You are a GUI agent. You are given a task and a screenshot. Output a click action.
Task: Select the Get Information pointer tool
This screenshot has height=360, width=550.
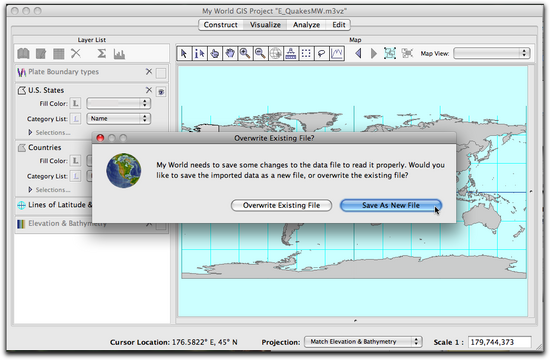click(199, 54)
